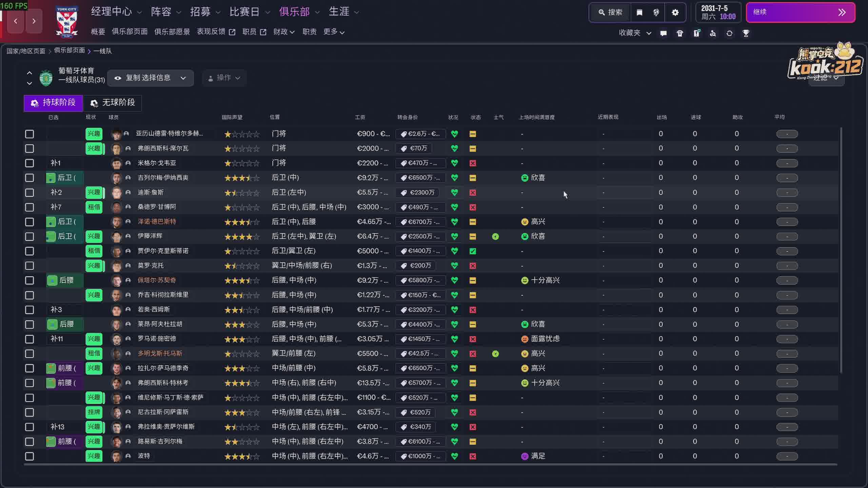The width and height of the screenshot is (868, 488).
Task: Click the York City club crest
Action: click(67, 21)
